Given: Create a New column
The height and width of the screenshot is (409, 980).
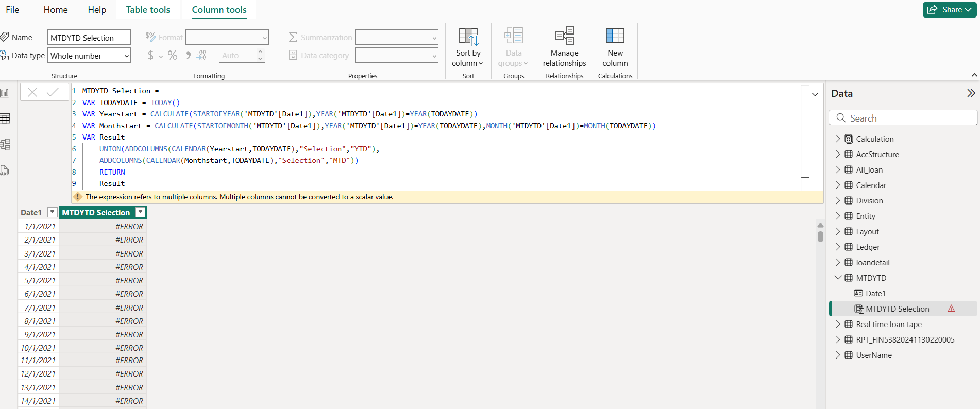Looking at the screenshot, I should tap(615, 47).
